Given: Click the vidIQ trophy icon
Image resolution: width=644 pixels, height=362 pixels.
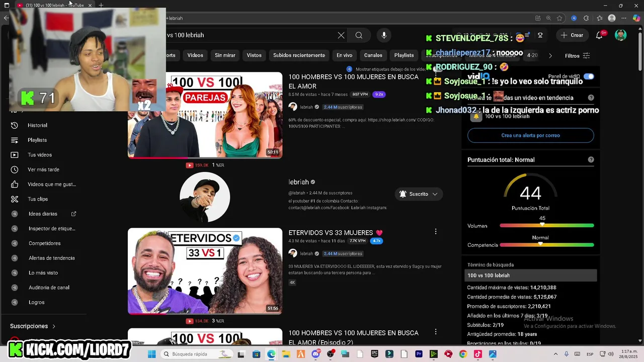Looking at the screenshot, I should point(540,35).
